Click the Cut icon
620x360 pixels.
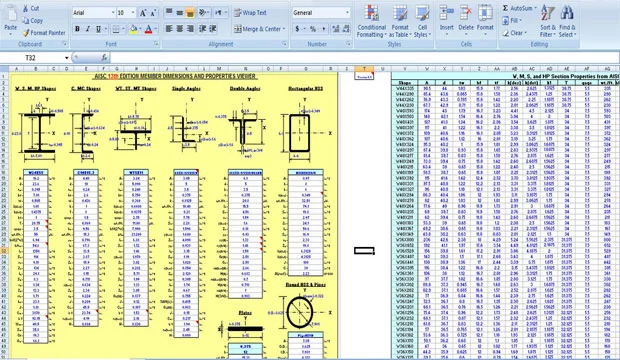(x=26, y=8)
